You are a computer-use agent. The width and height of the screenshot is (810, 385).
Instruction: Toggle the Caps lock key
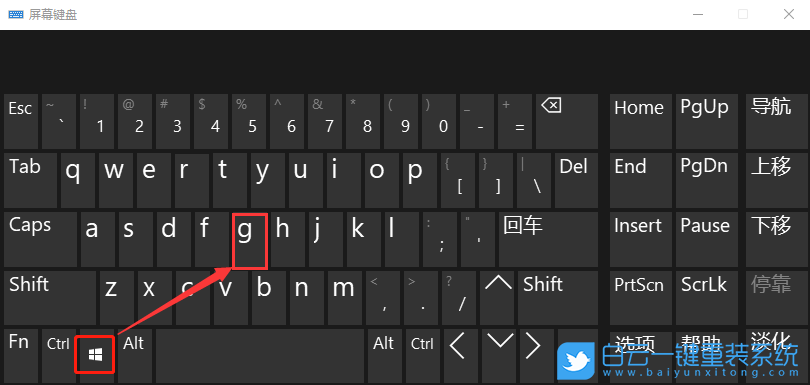[x=41, y=239]
